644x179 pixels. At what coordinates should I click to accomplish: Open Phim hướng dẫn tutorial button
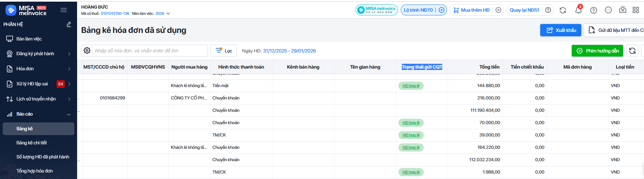tap(597, 51)
